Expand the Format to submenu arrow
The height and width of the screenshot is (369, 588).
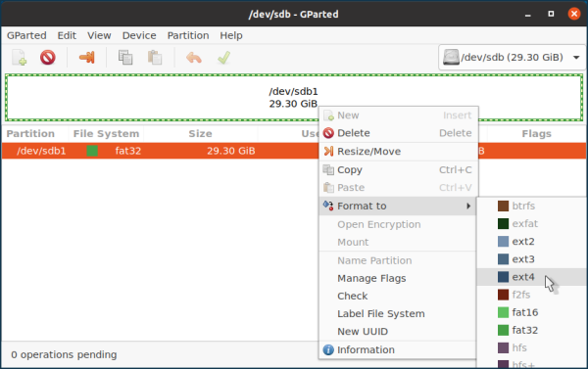pos(468,207)
